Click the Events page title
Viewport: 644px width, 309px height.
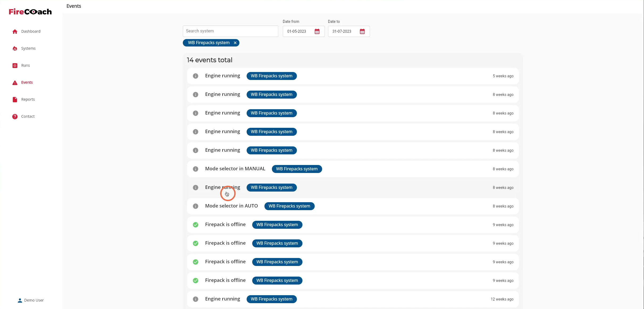click(x=74, y=6)
